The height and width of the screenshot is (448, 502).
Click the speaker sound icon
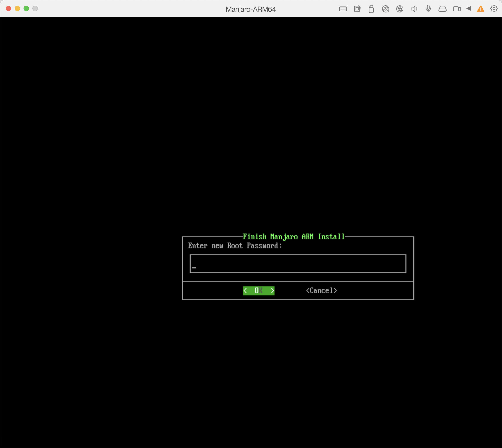414,9
